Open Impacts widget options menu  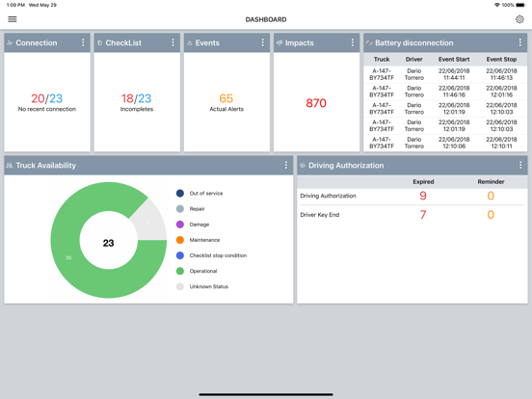click(x=353, y=42)
